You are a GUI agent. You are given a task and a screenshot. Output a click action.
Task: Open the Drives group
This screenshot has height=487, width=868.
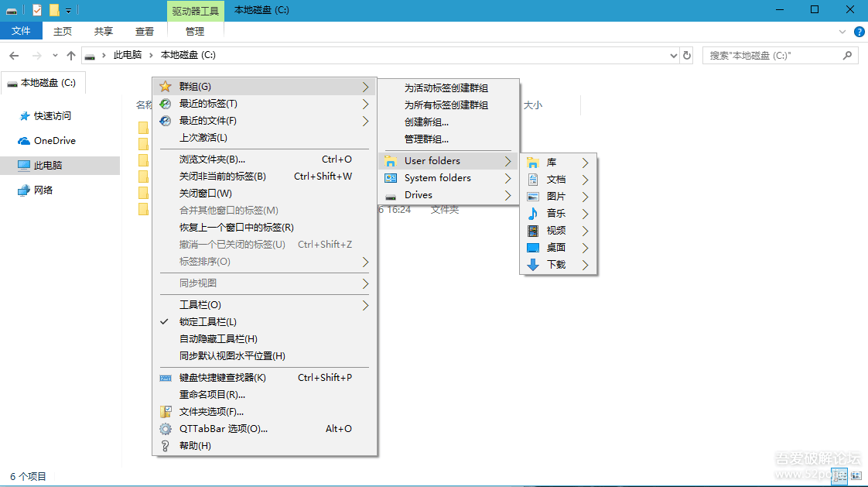[x=449, y=195]
